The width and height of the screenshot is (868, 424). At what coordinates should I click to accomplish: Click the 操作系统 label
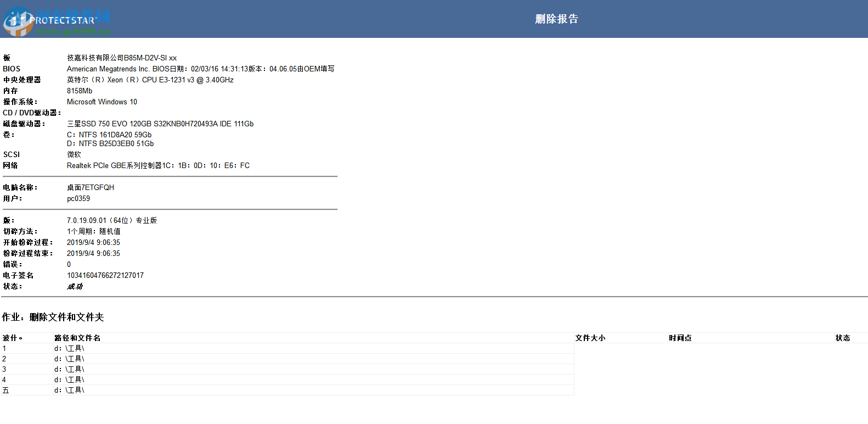pyautogui.click(x=20, y=102)
